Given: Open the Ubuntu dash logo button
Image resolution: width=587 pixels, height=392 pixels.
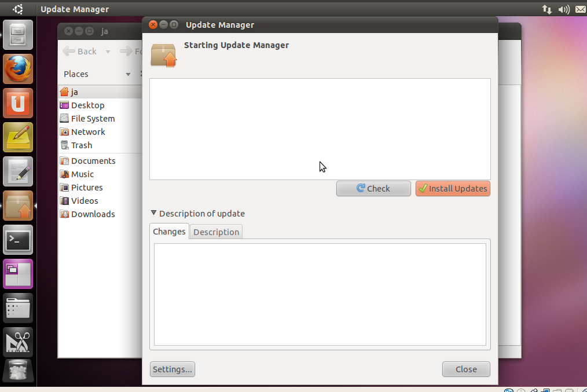Looking at the screenshot, I should (x=17, y=9).
